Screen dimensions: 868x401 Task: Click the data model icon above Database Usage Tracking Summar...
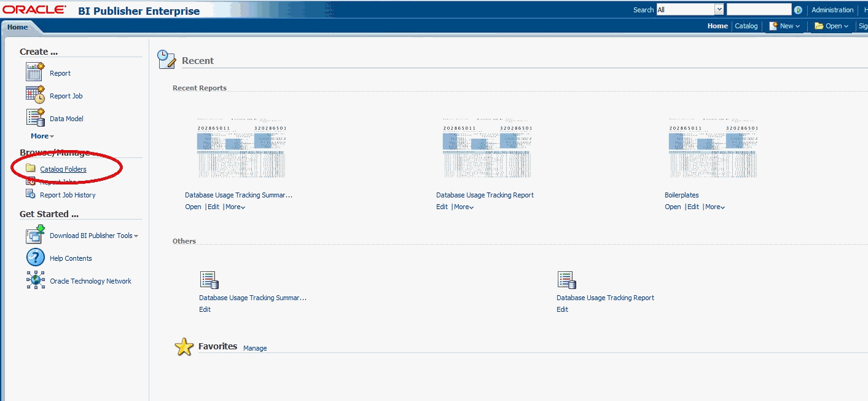(209, 280)
